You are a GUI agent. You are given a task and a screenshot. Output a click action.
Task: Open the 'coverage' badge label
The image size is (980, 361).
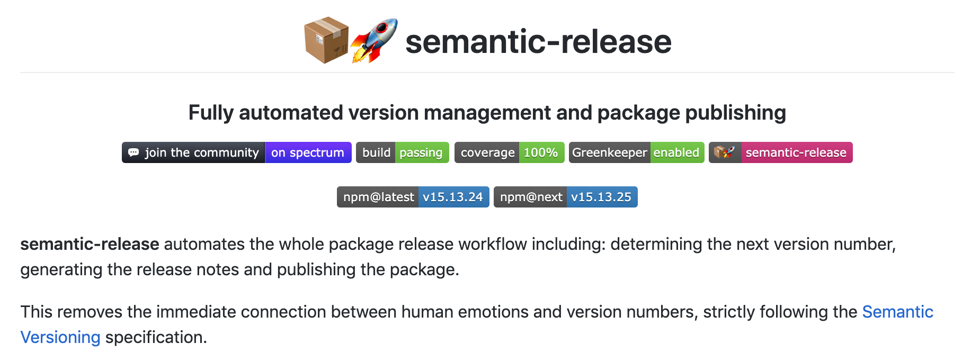click(487, 152)
